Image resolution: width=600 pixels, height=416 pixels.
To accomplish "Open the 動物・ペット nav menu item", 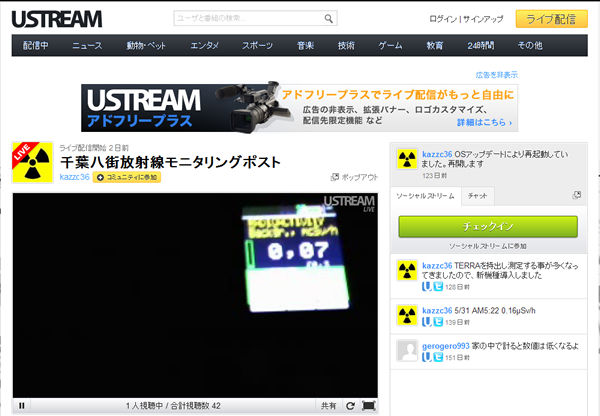I will pos(146,46).
